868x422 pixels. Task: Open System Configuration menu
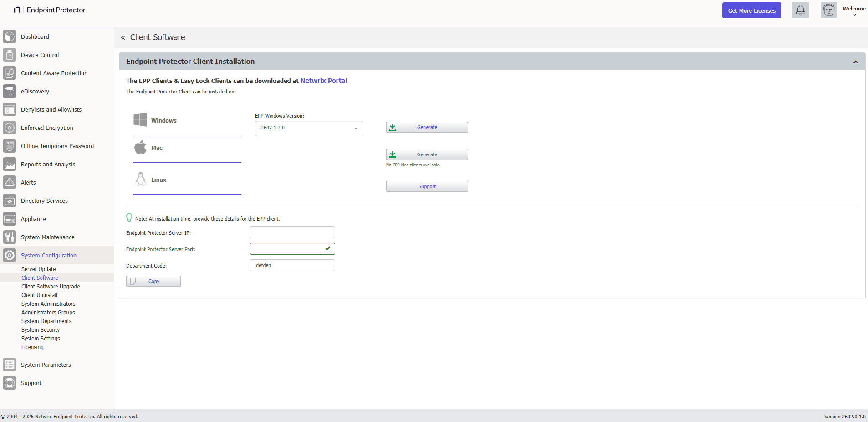point(49,256)
